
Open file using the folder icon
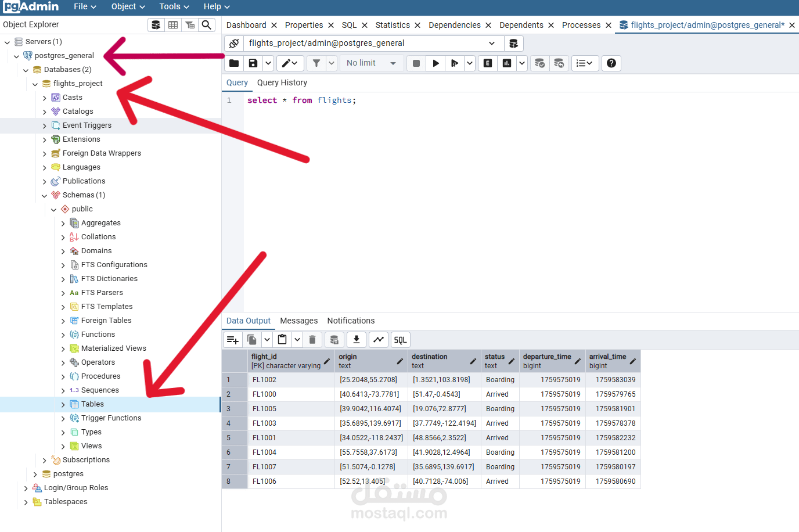pyautogui.click(x=234, y=63)
